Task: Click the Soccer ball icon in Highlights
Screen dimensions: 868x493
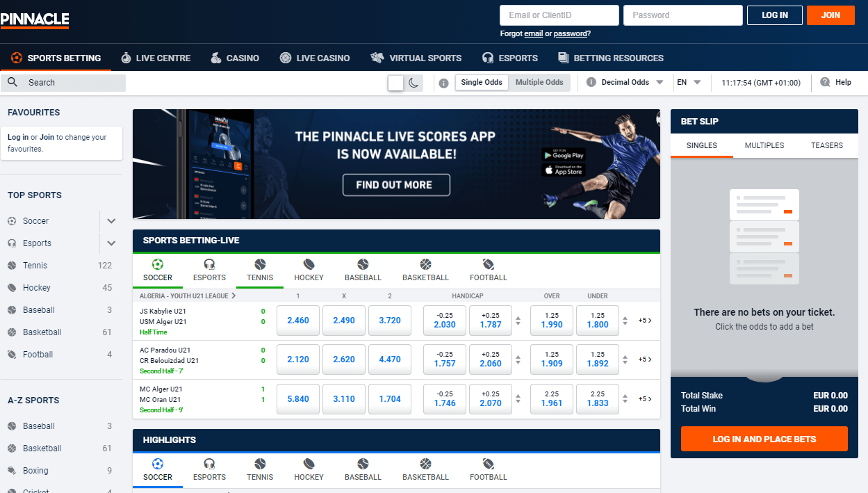Action: pos(158,464)
